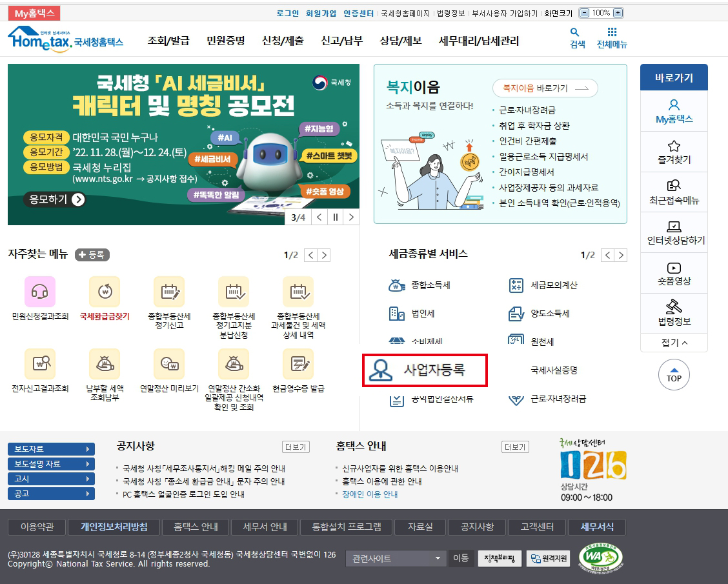
Task: Click the 등록 button beside 자주찾는 메뉴
Action: [x=92, y=255]
